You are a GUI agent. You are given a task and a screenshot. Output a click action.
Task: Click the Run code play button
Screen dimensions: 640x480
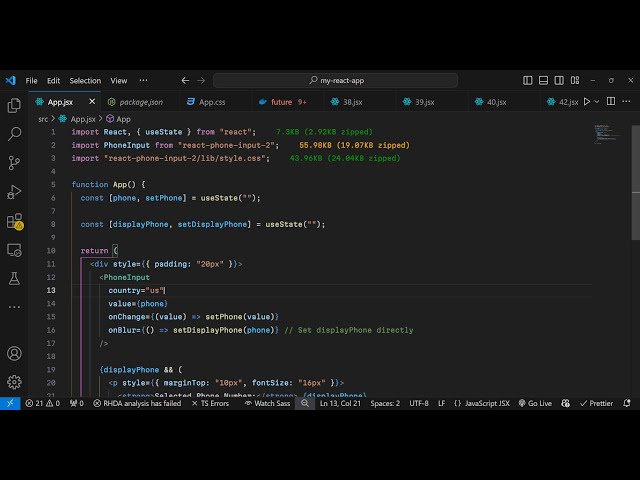[587, 101]
